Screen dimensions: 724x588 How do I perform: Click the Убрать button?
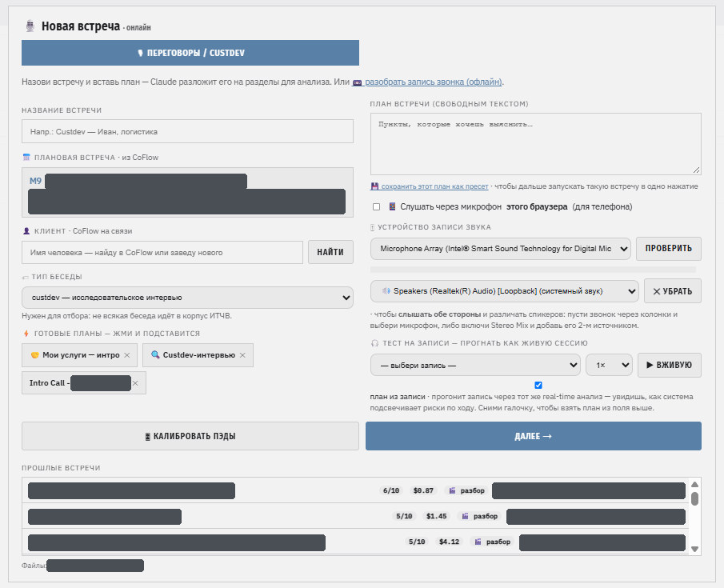(x=673, y=291)
